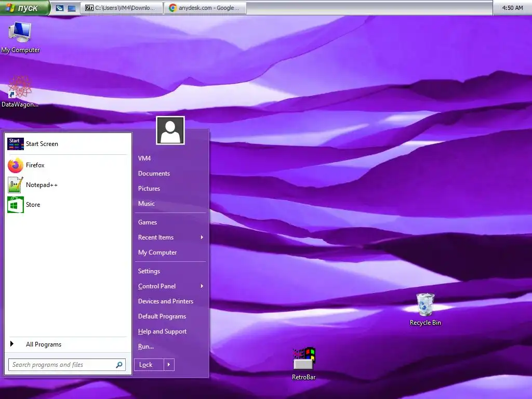Open My Computer desktop icon
Viewport: 532px width, 399px height.
point(20,37)
